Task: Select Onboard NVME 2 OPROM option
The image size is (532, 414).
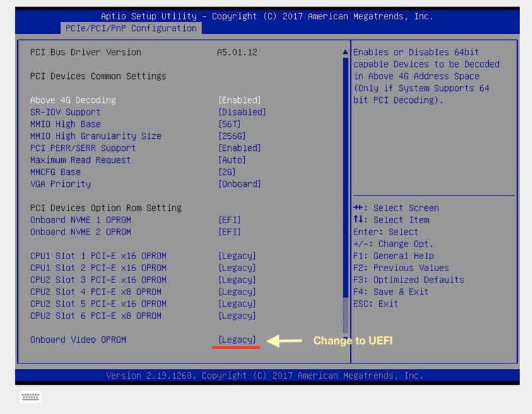Action: click(x=80, y=232)
